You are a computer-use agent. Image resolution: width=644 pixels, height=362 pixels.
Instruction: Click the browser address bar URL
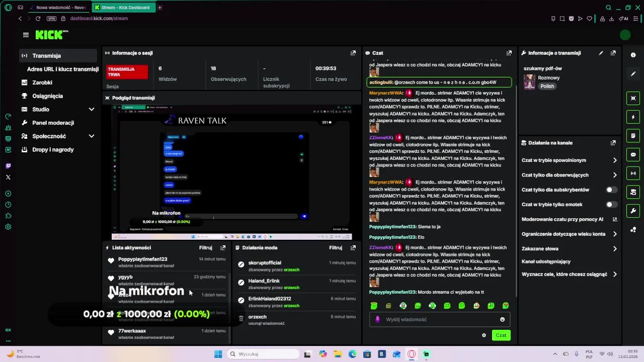click(x=99, y=19)
